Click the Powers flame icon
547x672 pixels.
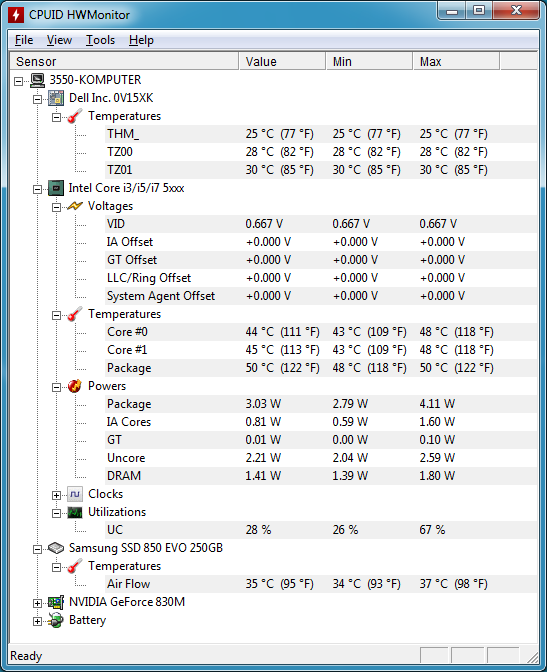75,386
